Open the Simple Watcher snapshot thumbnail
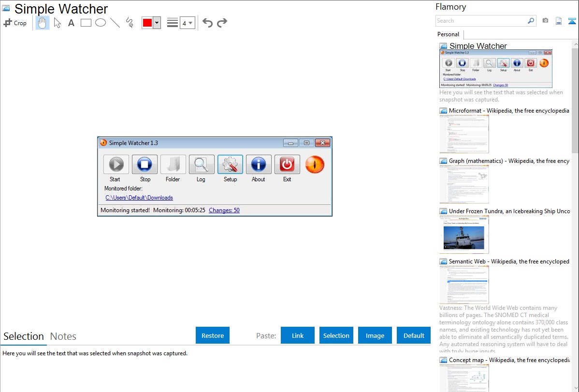The width and height of the screenshot is (579, 392). pos(496,69)
